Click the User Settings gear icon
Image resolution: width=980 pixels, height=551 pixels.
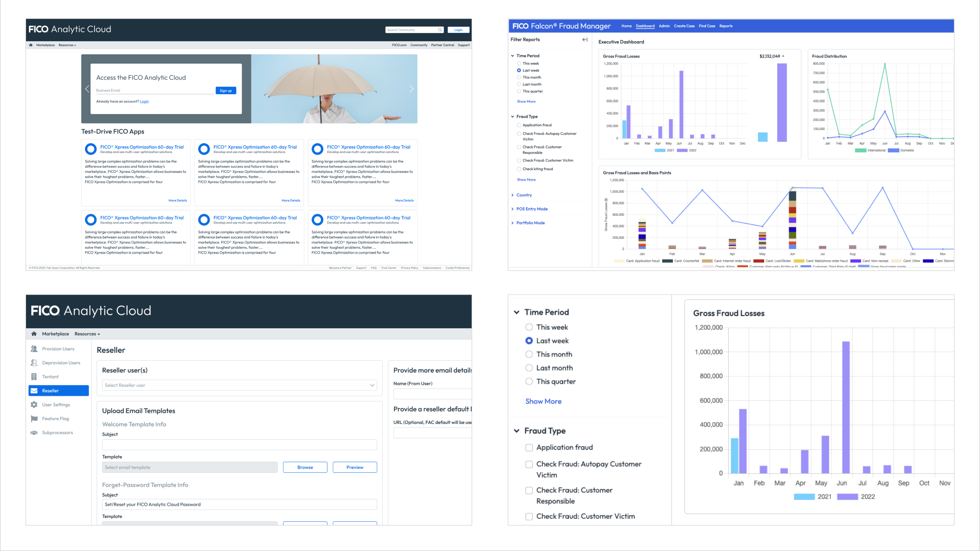pos(34,404)
